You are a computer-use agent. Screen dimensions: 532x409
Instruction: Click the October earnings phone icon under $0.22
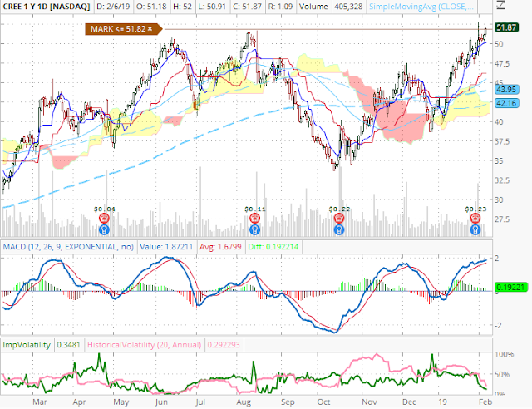339,219
